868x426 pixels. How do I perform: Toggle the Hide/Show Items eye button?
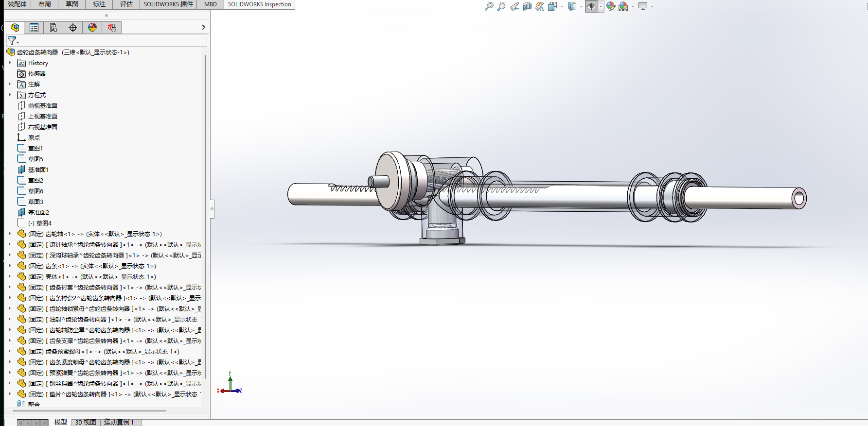591,6
